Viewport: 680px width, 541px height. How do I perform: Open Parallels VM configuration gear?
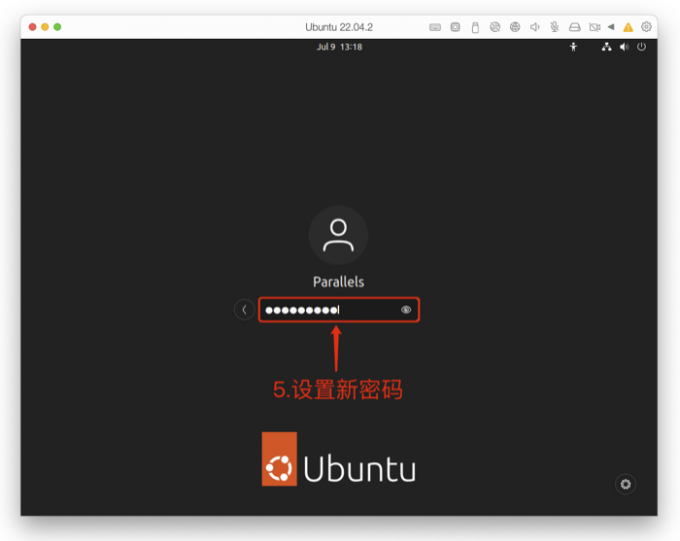coord(646,27)
